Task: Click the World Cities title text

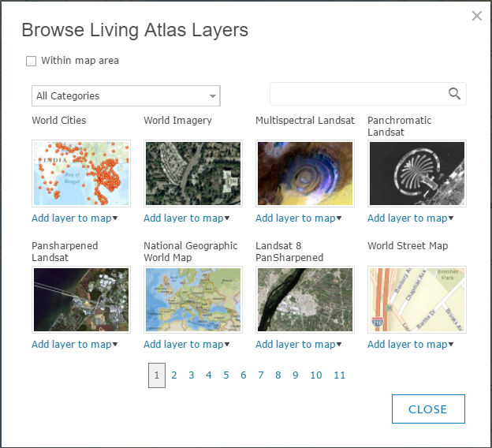Action: (x=59, y=120)
